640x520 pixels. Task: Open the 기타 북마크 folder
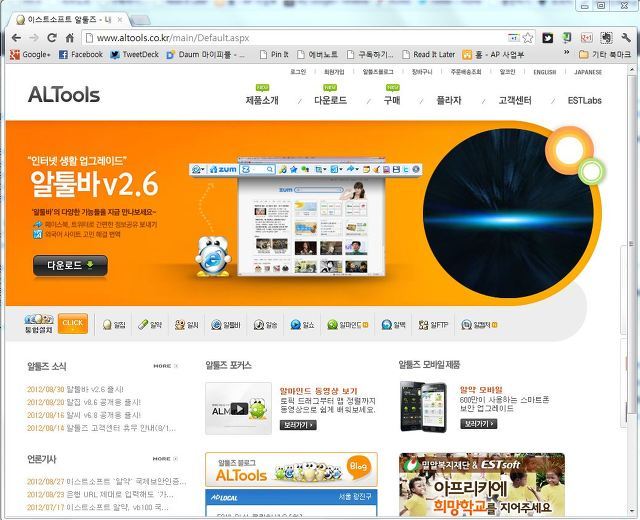pos(605,54)
